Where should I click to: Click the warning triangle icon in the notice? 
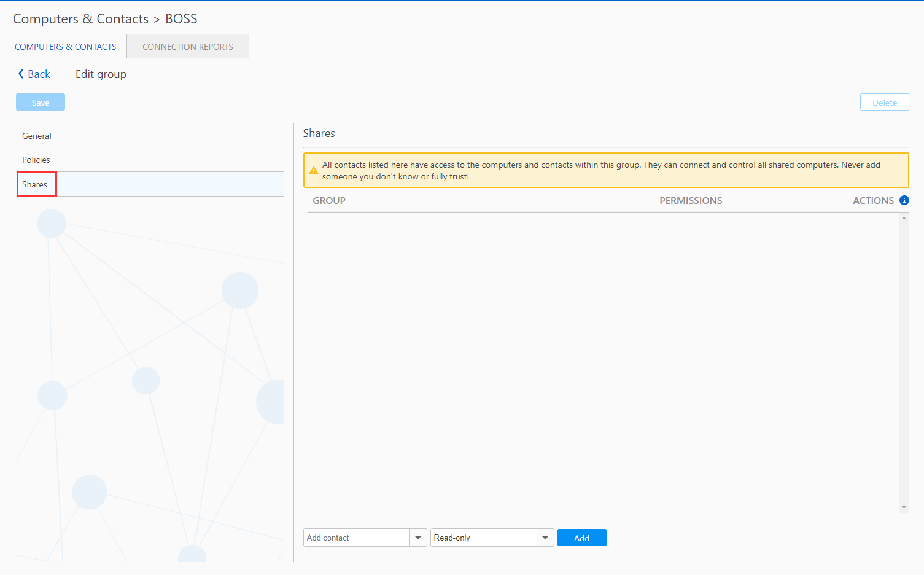tap(314, 170)
